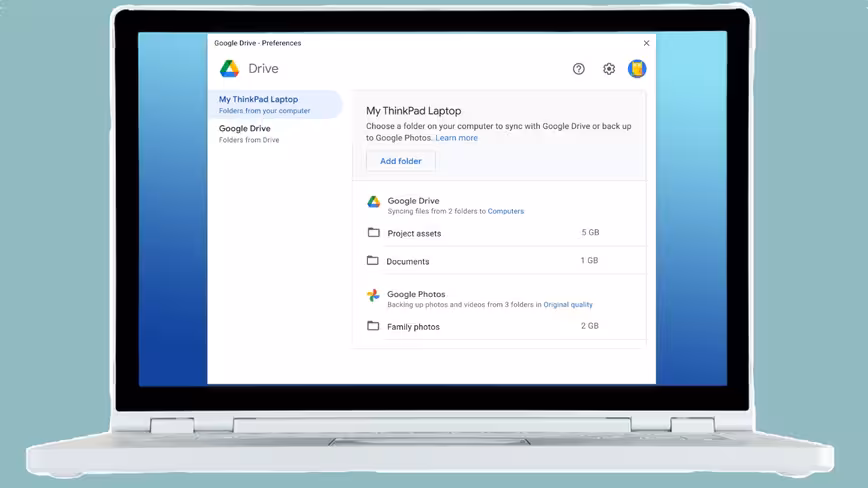Open the Computers link

coord(505,211)
